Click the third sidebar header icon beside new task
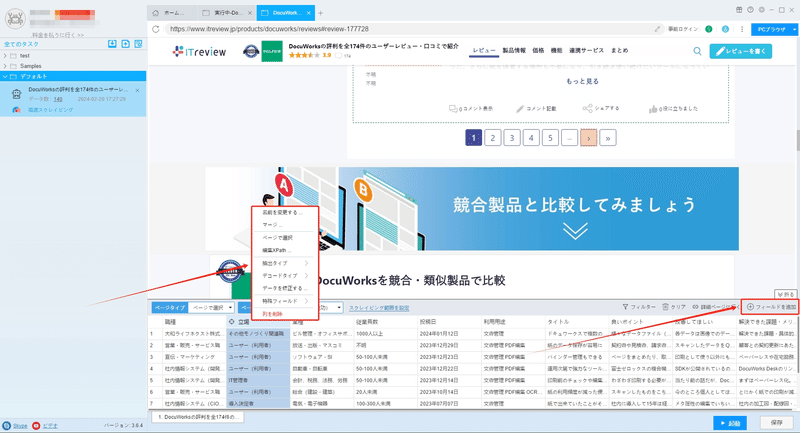This screenshot has height=433, width=800. pos(138,44)
